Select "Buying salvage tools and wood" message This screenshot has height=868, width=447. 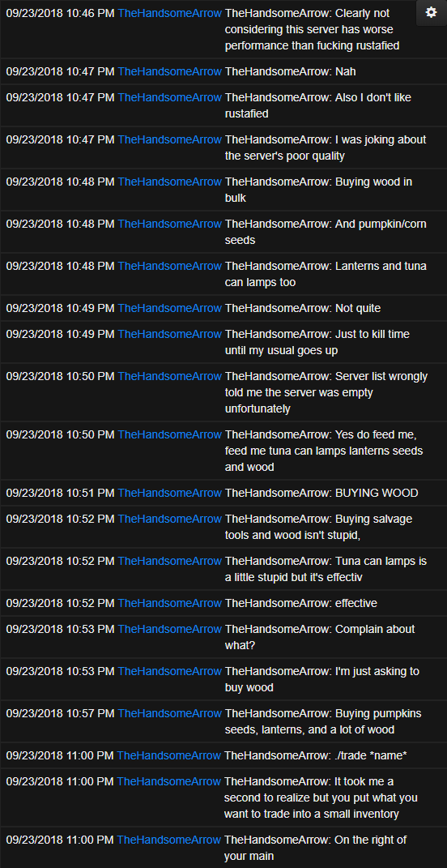click(319, 527)
